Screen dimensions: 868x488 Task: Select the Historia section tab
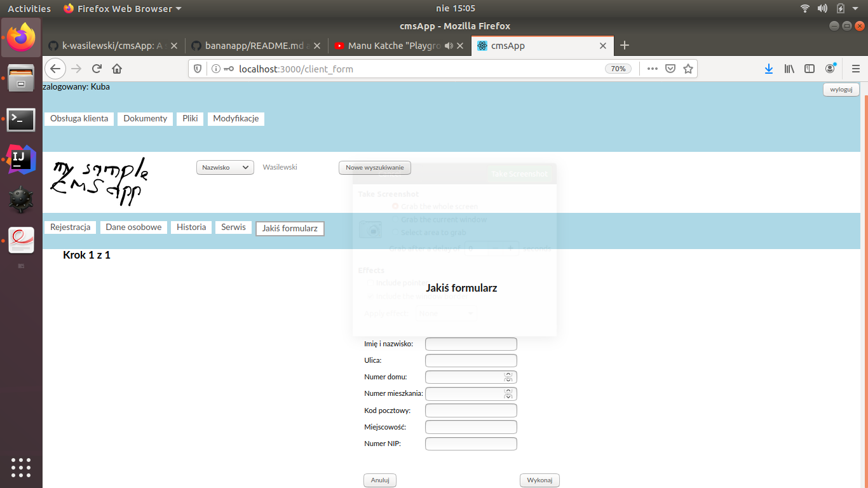(191, 227)
